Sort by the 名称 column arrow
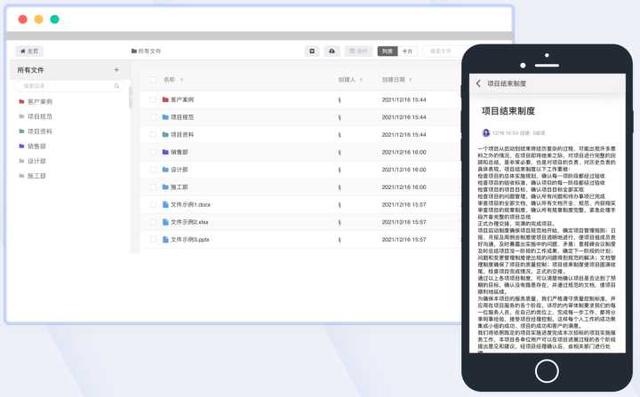 182,80
